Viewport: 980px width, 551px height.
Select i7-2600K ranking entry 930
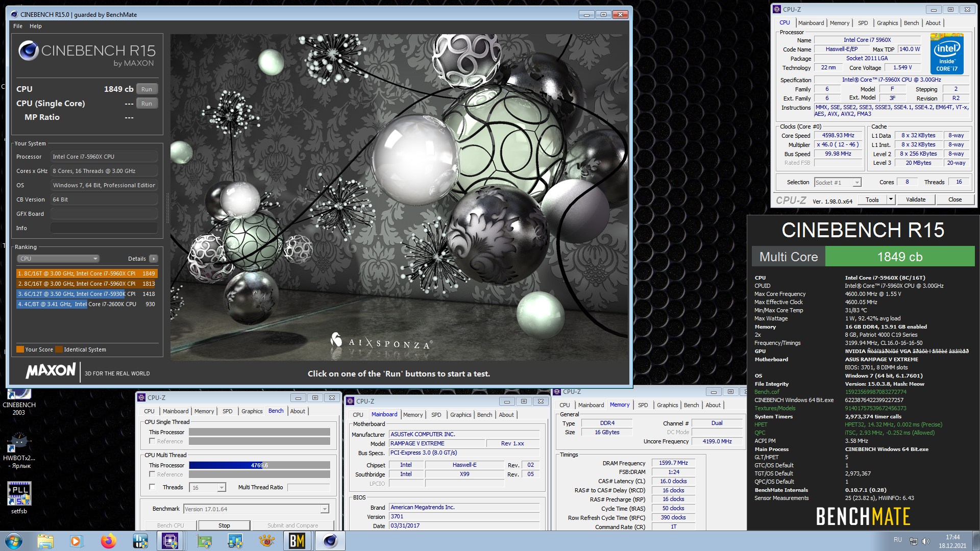(x=86, y=304)
